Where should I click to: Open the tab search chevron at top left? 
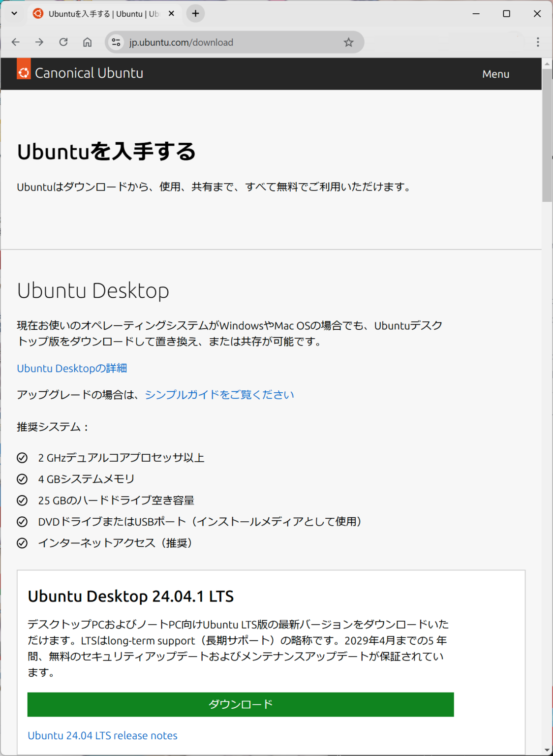[x=14, y=13]
